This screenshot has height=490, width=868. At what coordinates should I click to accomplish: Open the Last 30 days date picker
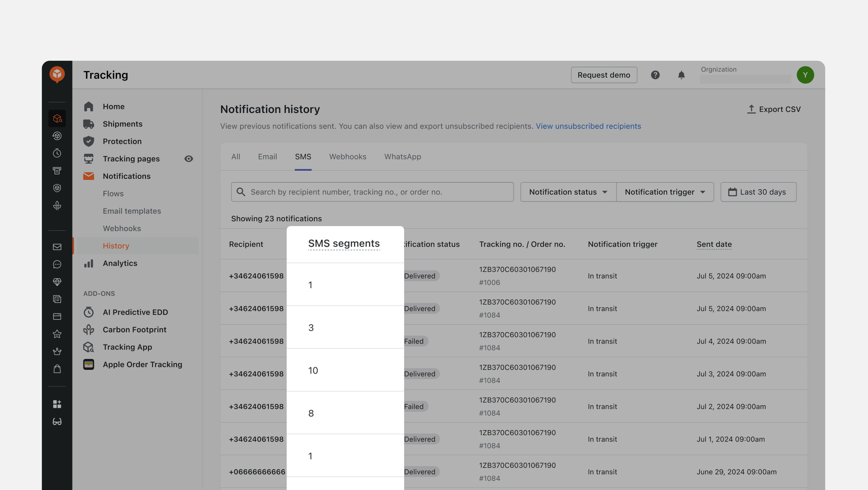758,192
